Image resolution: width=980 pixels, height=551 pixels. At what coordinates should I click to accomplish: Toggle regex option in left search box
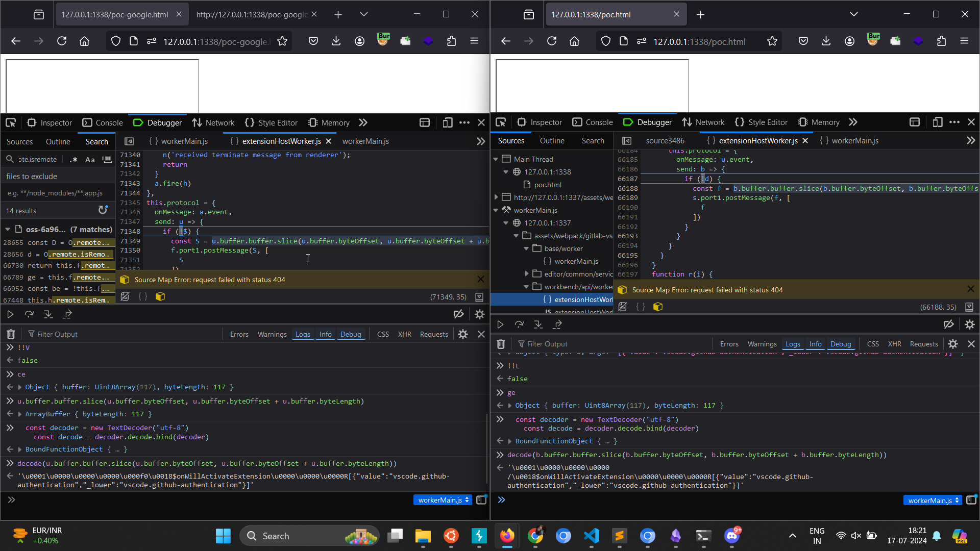click(x=73, y=159)
